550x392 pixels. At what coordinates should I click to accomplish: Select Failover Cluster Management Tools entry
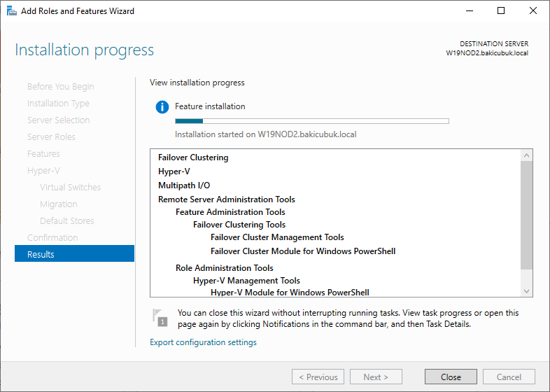[277, 237]
